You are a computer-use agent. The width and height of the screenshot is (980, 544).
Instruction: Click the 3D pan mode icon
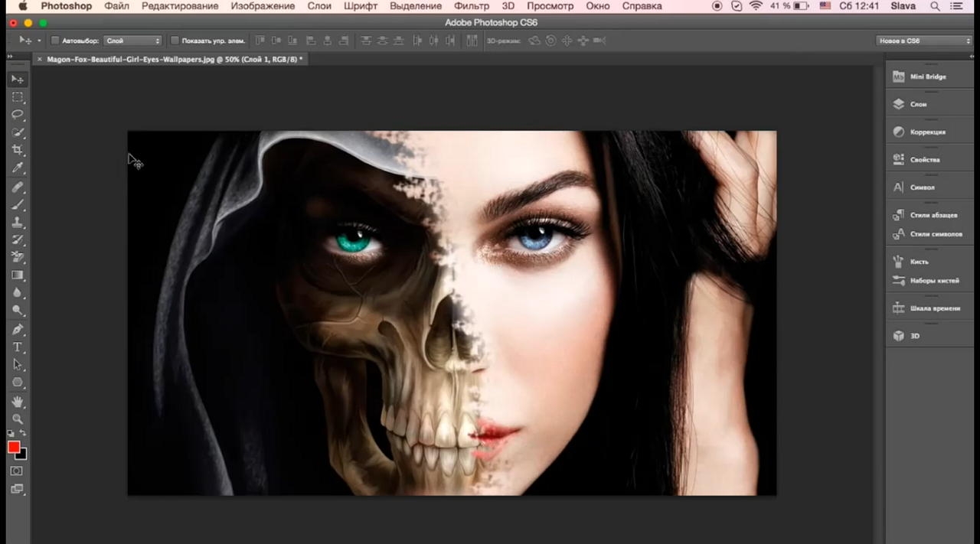pos(567,41)
